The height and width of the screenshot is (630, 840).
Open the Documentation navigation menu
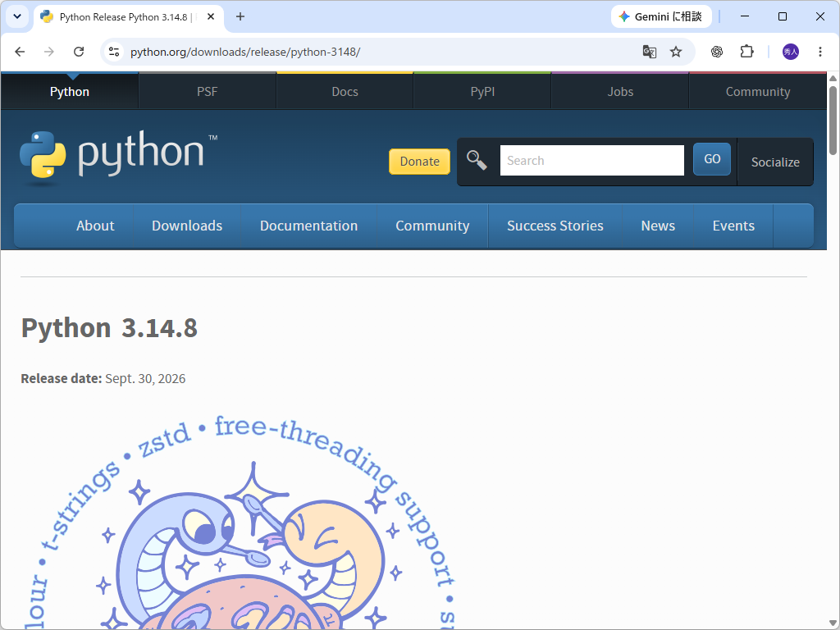point(308,226)
